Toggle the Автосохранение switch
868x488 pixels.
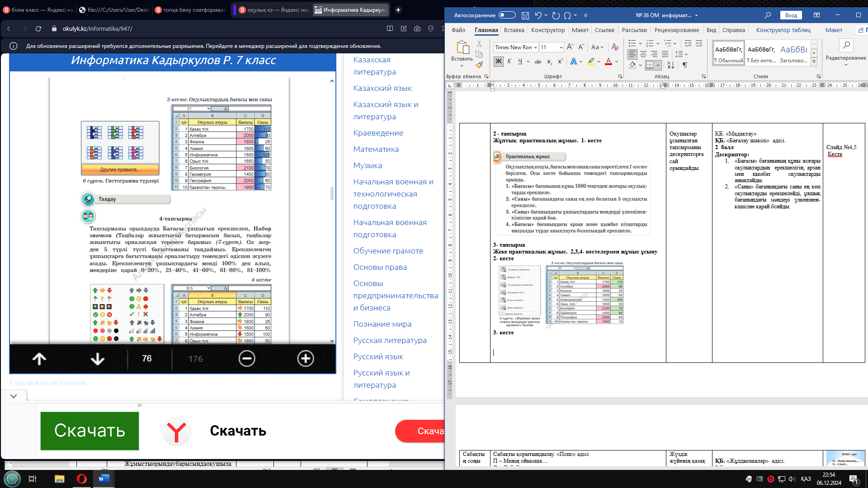[507, 15]
